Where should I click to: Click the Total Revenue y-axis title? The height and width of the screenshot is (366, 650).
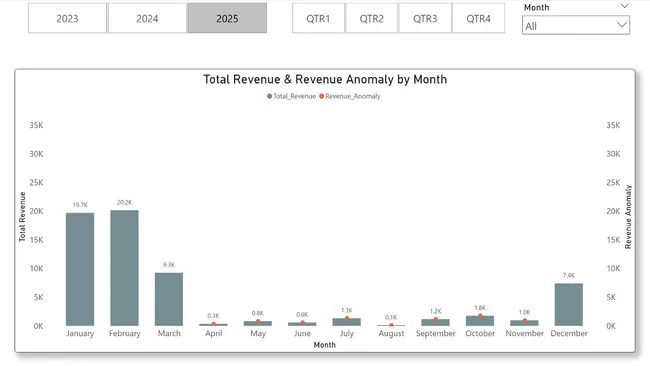point(22,217)
